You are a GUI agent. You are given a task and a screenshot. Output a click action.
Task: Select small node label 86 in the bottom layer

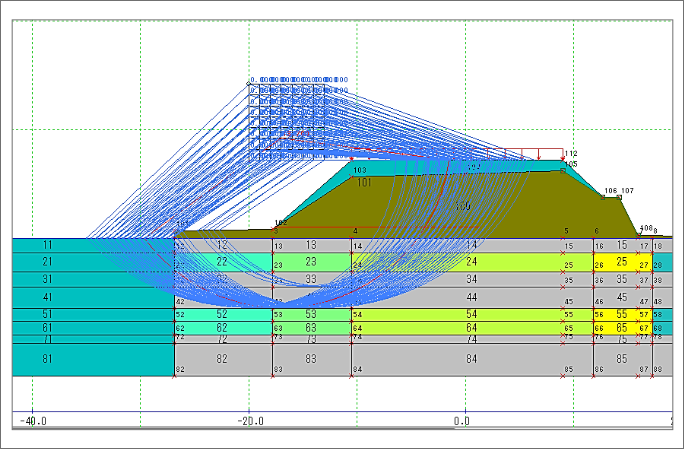click(x=599, y=370)
